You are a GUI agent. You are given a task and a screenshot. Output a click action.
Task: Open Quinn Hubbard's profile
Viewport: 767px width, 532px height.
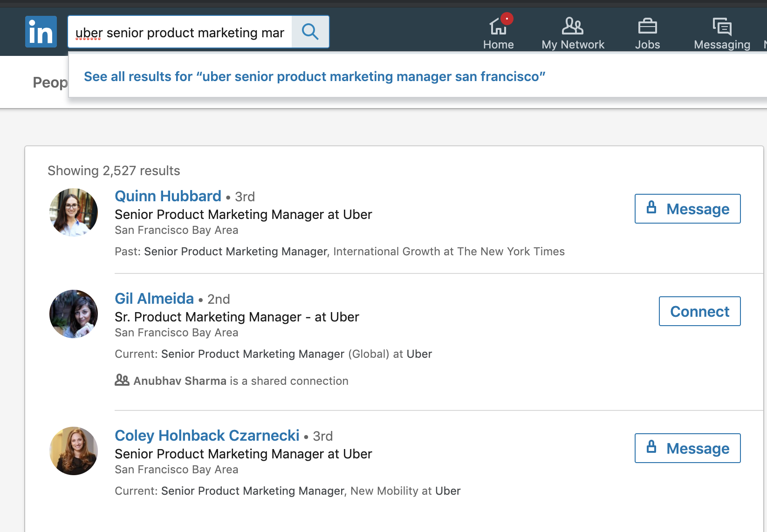[x=168, y=196]
